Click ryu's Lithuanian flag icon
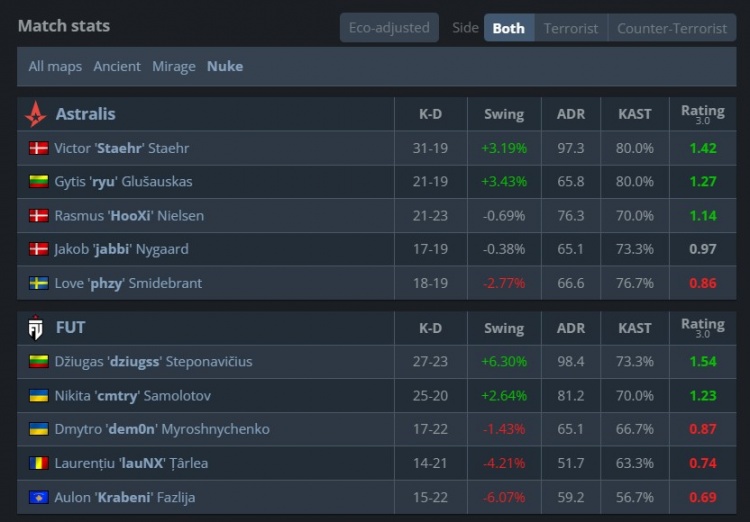 39,182
